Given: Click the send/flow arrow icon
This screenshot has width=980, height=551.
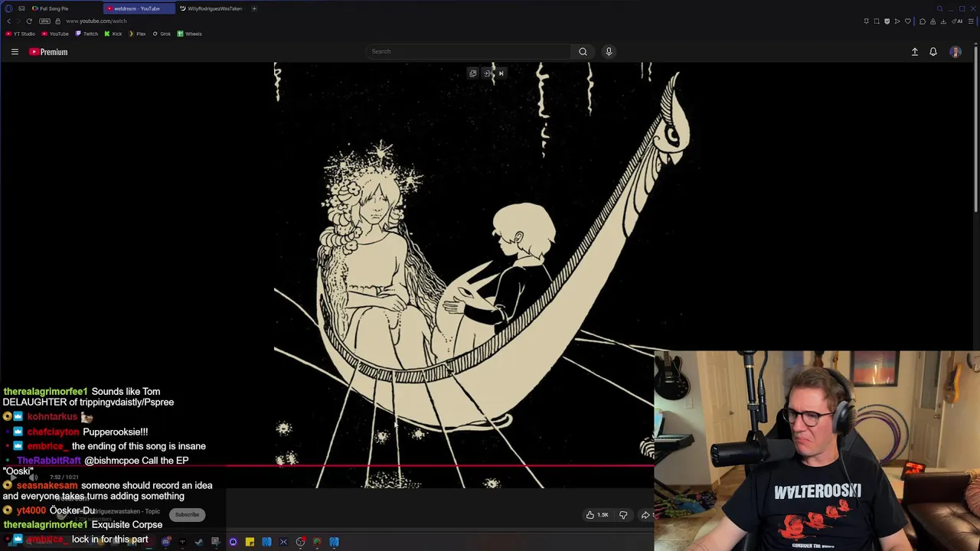Looking at the screenshot, I should (x=897, y=21).
